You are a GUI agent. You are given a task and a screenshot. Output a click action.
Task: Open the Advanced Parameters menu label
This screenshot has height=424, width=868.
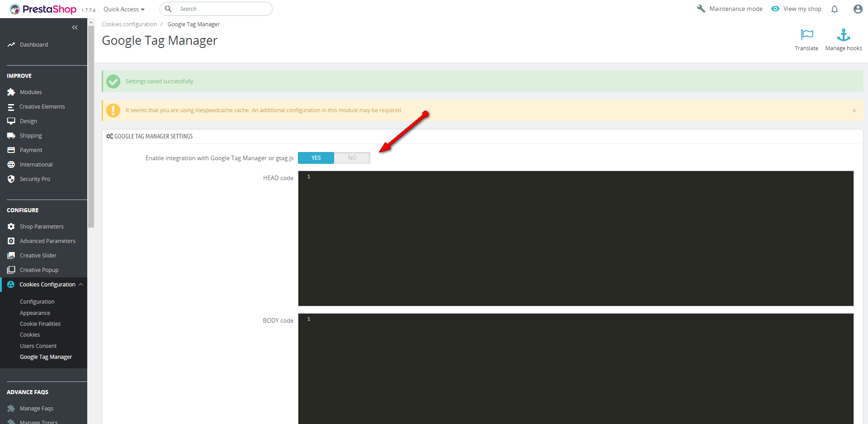point(47,241)
